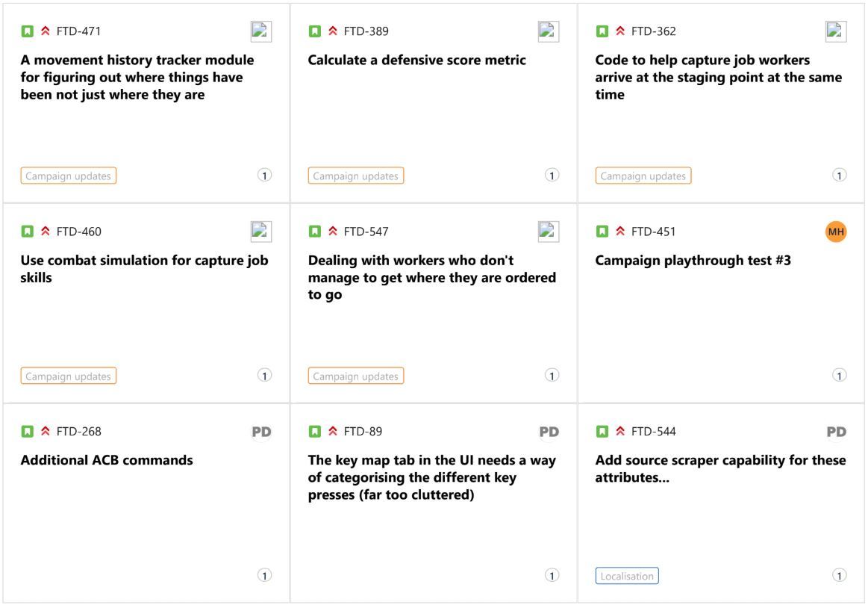
Task: Click the broken avatar image on FTD-362
Action: [835, 31]
